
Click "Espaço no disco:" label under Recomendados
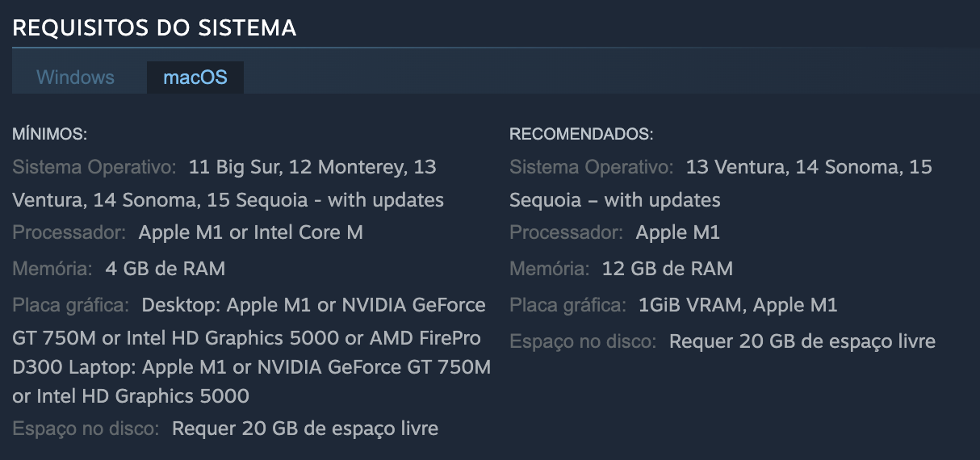[x=583, y=341]
